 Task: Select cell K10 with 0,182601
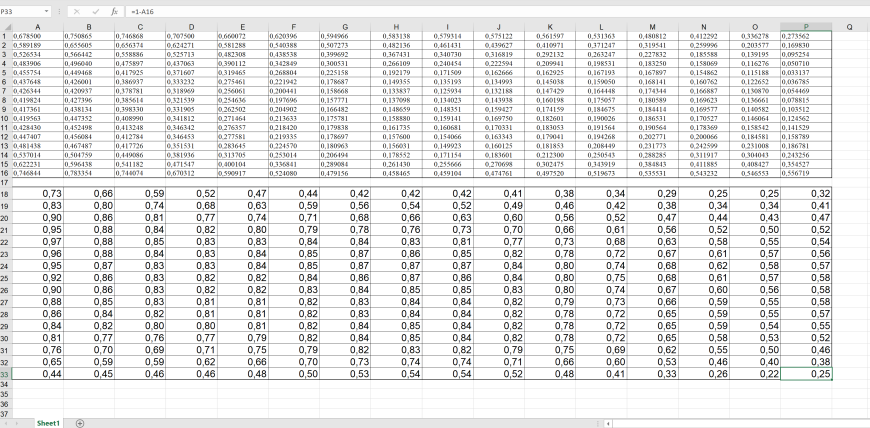click(550, 118)
